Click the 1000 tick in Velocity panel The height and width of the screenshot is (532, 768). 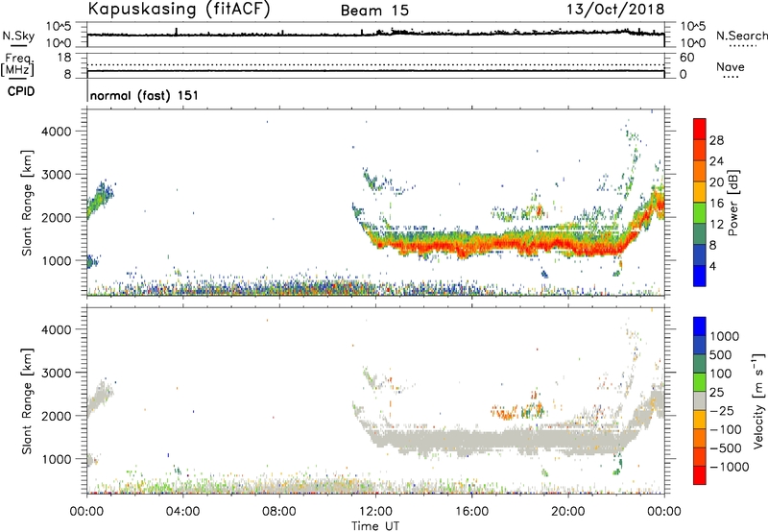pyautogui.click(x=56, y=459)
